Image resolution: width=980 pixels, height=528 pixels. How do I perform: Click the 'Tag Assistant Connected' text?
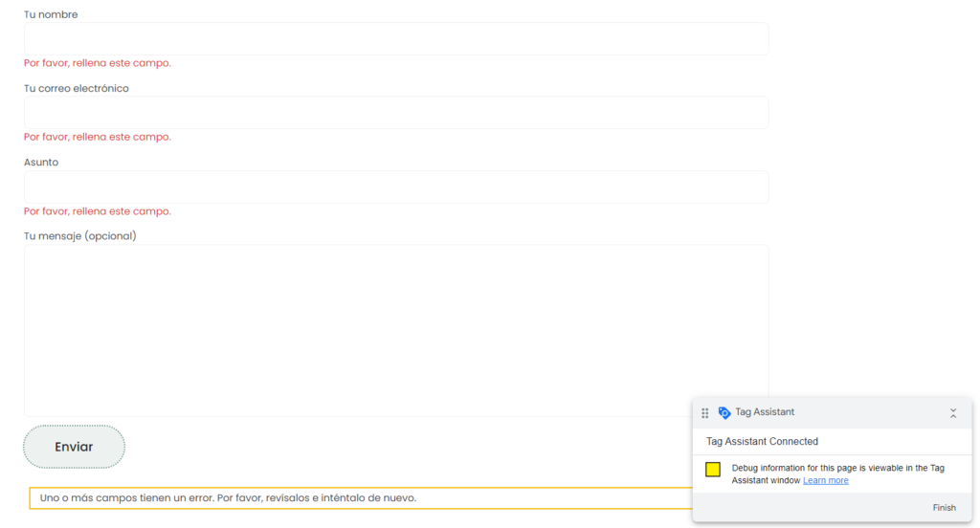tap(762, 441)
